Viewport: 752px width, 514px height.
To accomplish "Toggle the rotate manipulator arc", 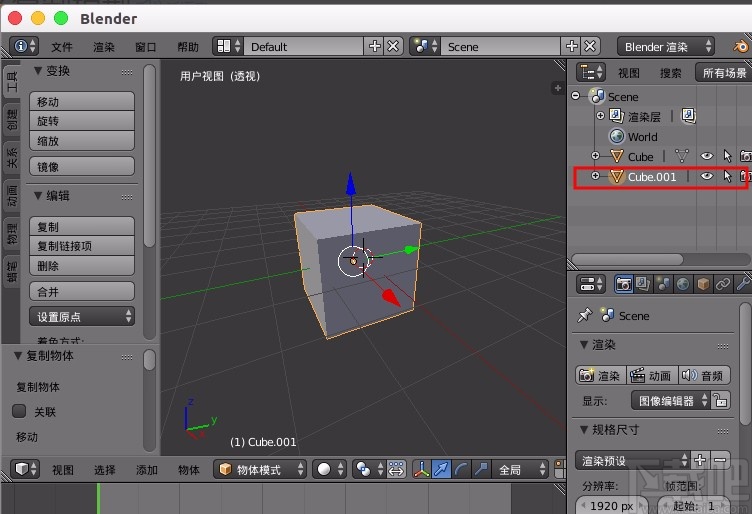I will click(461, 469).
